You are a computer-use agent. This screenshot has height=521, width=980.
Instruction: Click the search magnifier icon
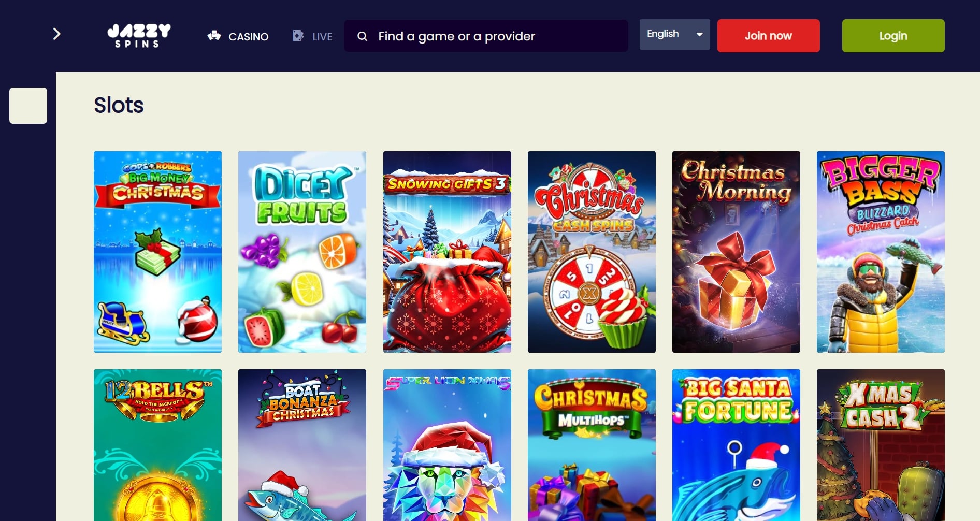[x=363, y=36]
